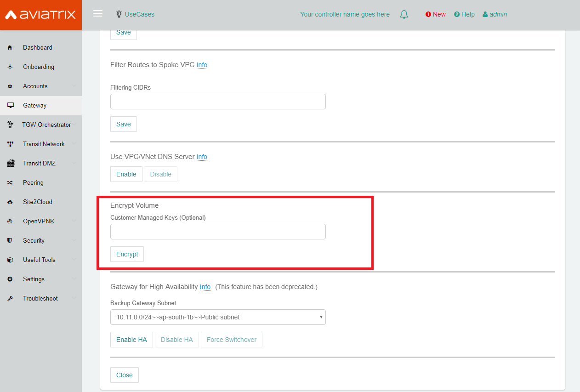Select the Onboarding sidebar icon

pos(10,67)
